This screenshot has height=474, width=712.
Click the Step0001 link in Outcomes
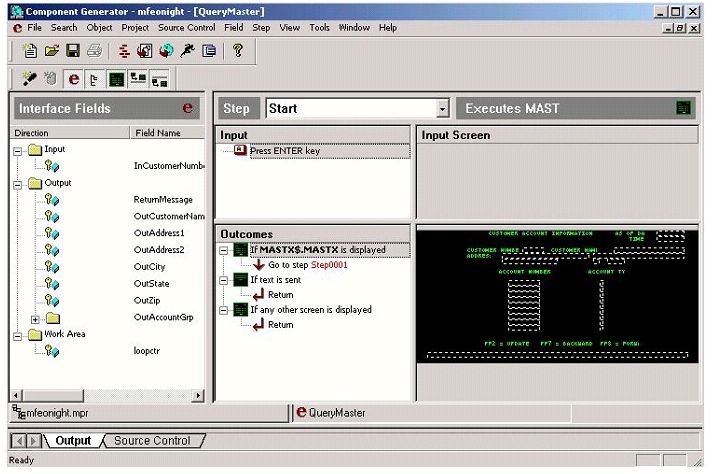click(x=329, y=265)
